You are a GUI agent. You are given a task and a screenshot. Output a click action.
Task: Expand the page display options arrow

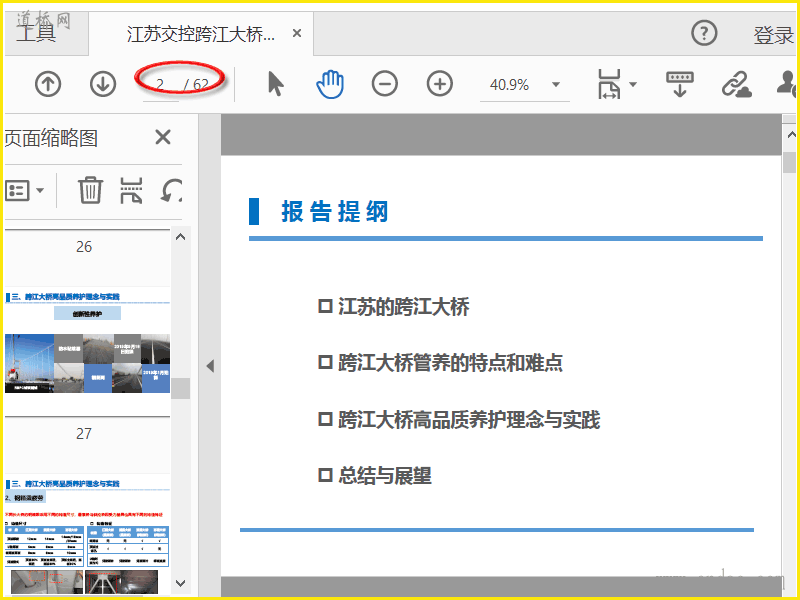[x=633, y=84]
